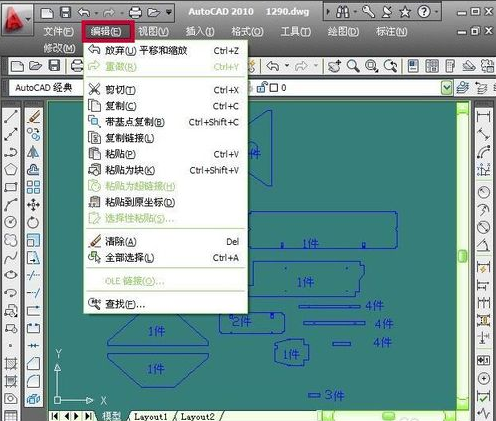Screen dimensions: 496x421
Task: Open the Layer Properties Manager icon
Action: [x=462, y=88]
